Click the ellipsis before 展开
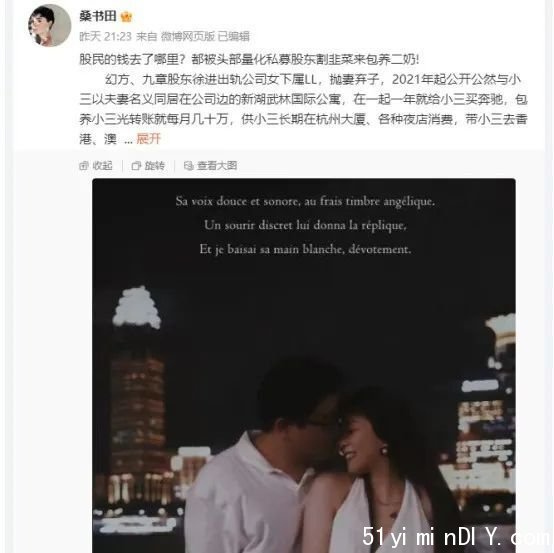Image resolution: width=554 pixels, height=553 pixels. (x=129, y=140)
